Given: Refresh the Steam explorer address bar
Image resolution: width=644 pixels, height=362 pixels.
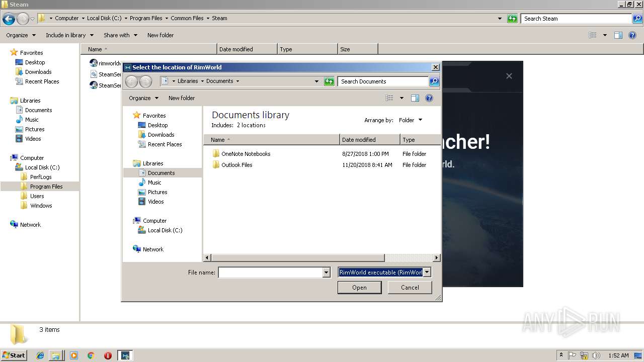Looking at the screenshot, I should click(x=512, y=19).
